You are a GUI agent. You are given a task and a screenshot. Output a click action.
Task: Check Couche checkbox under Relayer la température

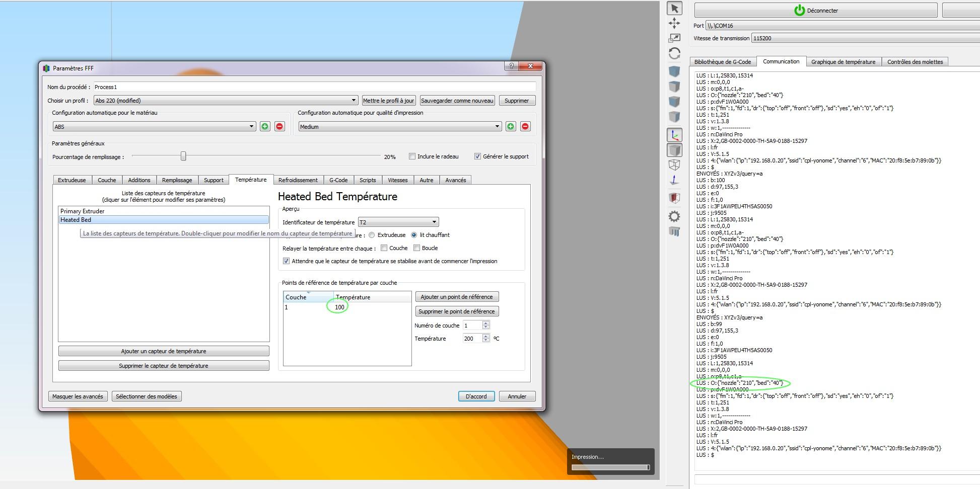click(x=384, y=248)
